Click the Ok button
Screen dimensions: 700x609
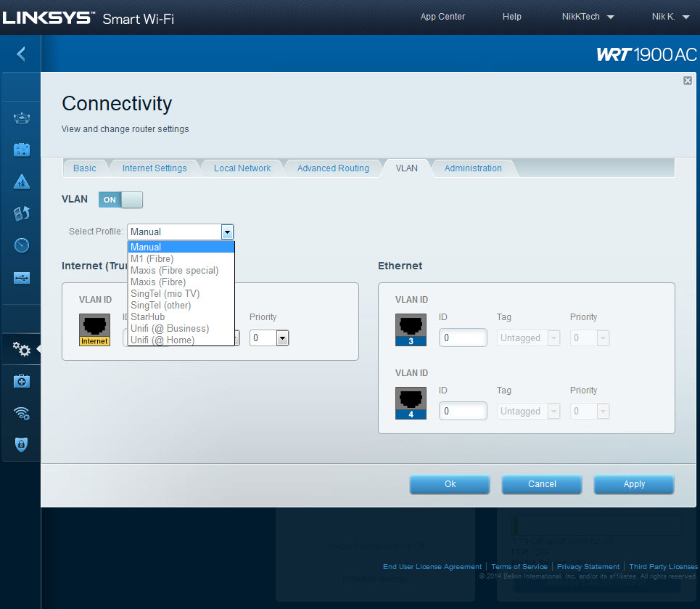(x=450, y=484)
